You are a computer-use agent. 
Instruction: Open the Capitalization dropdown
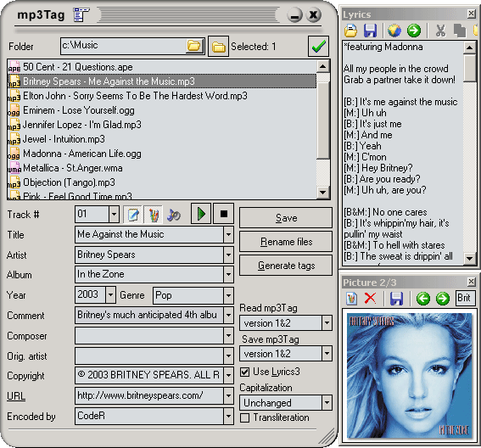(327, 402)
